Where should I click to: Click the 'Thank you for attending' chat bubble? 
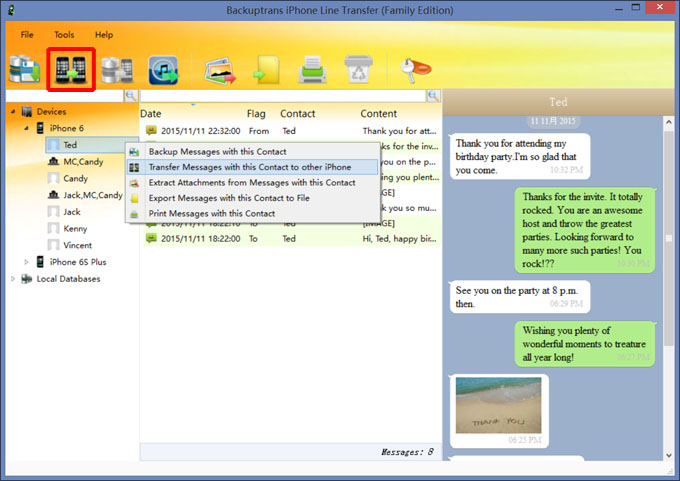point(520,157)
